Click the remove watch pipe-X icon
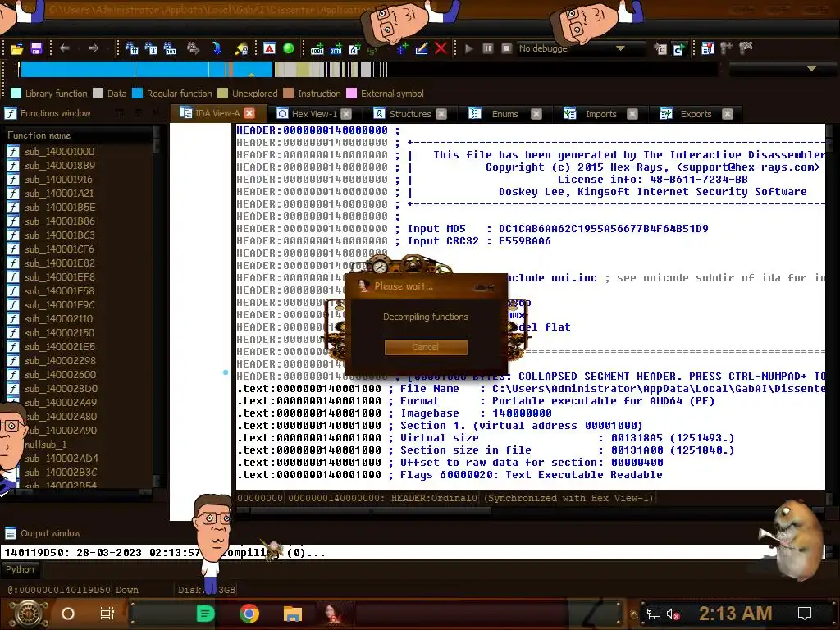This screenshot has height=630, width=840. 745,48
